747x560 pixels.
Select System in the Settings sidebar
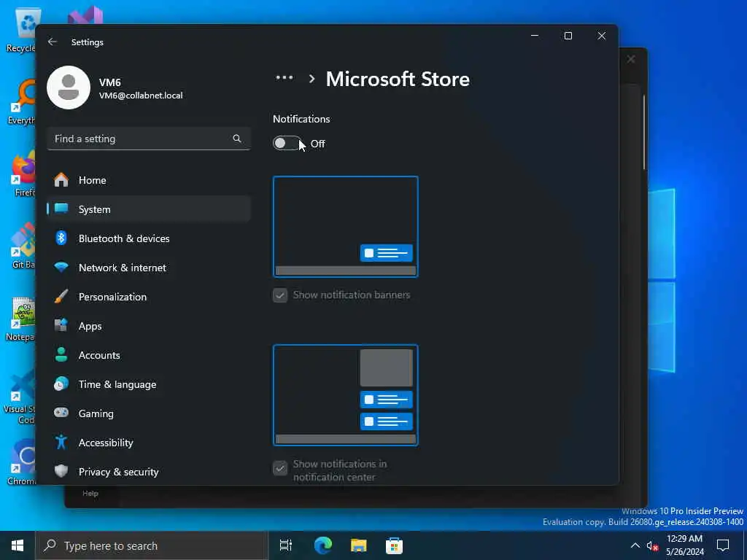[x=149, y=209]
